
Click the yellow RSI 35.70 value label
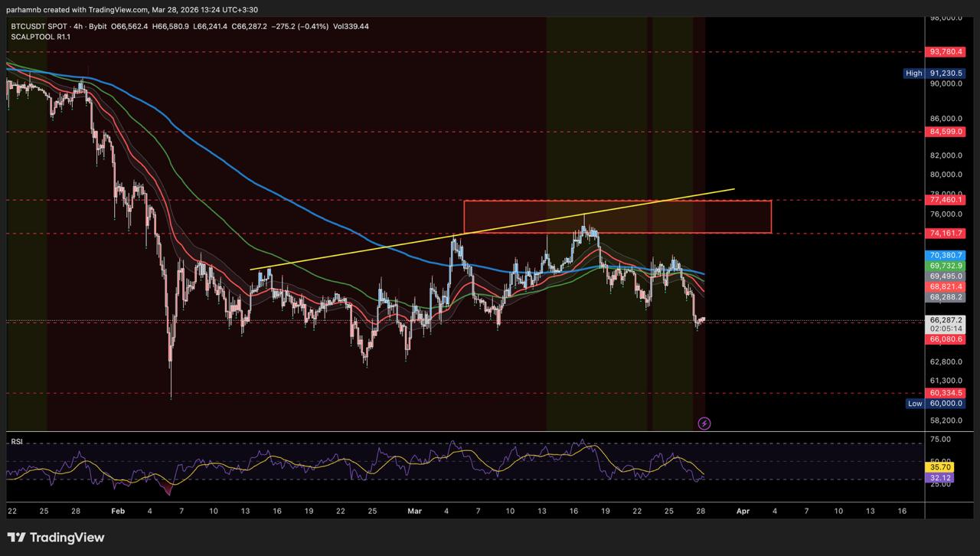coord(939,466)
